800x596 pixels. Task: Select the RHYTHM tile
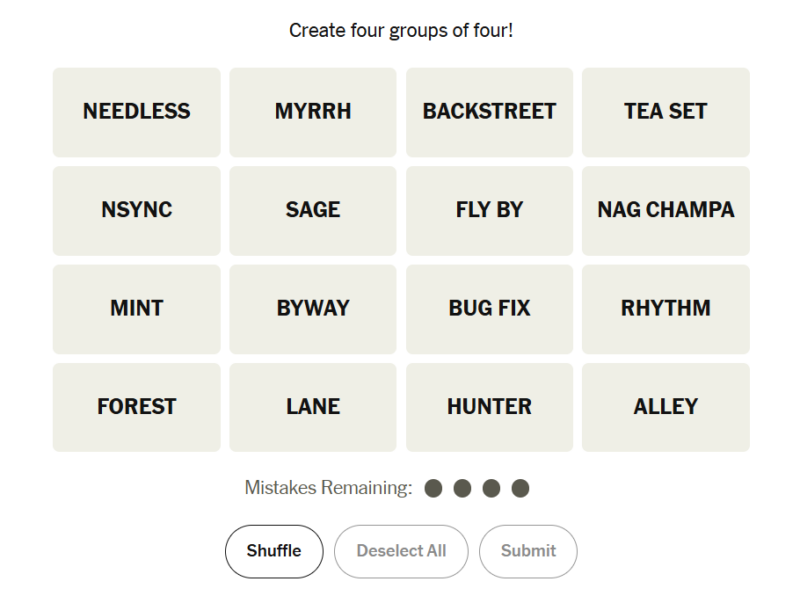pos(666,309)
